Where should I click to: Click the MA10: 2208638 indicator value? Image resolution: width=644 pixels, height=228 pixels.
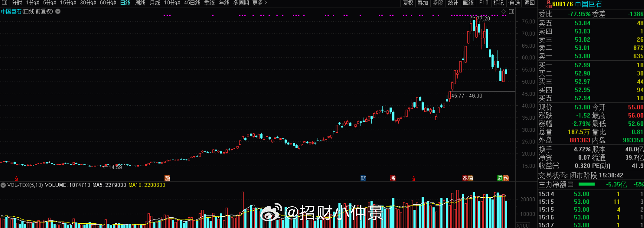coord(147,185)
